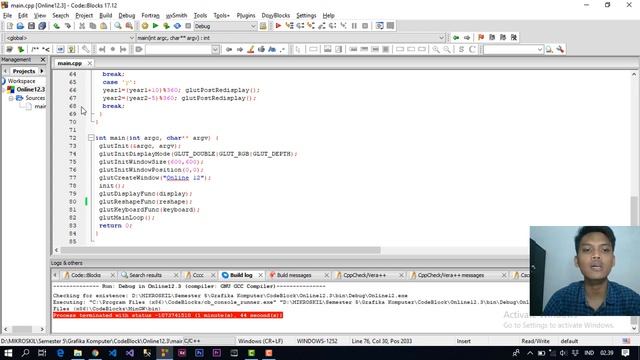The height and width of the screenshot is (360, 640).
Task: Click the editor horizontal scrollbar
Action: pyautogui.click(x=220, y=250)
